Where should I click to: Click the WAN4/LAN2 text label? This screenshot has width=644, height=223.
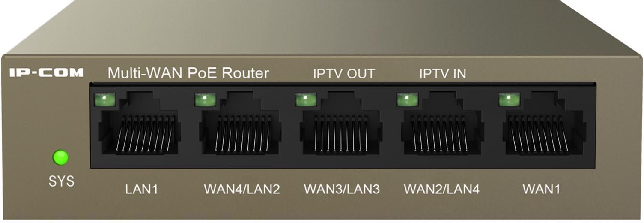242,189
